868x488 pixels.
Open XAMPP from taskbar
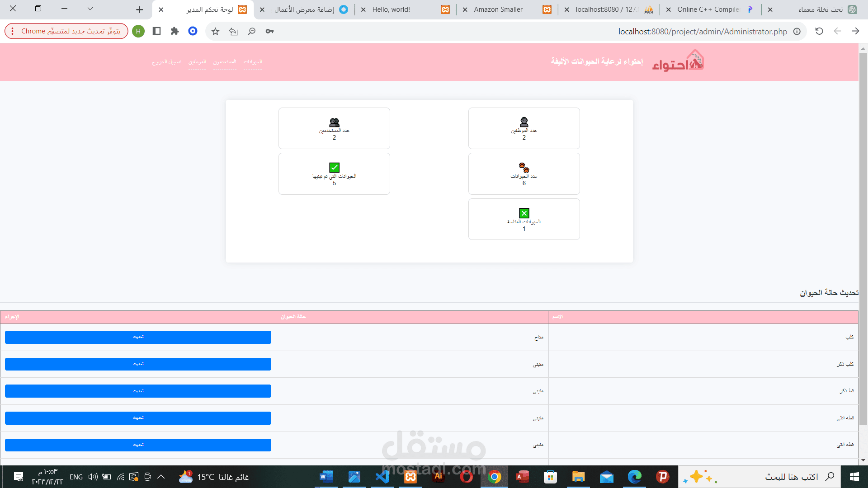(410, 477)
